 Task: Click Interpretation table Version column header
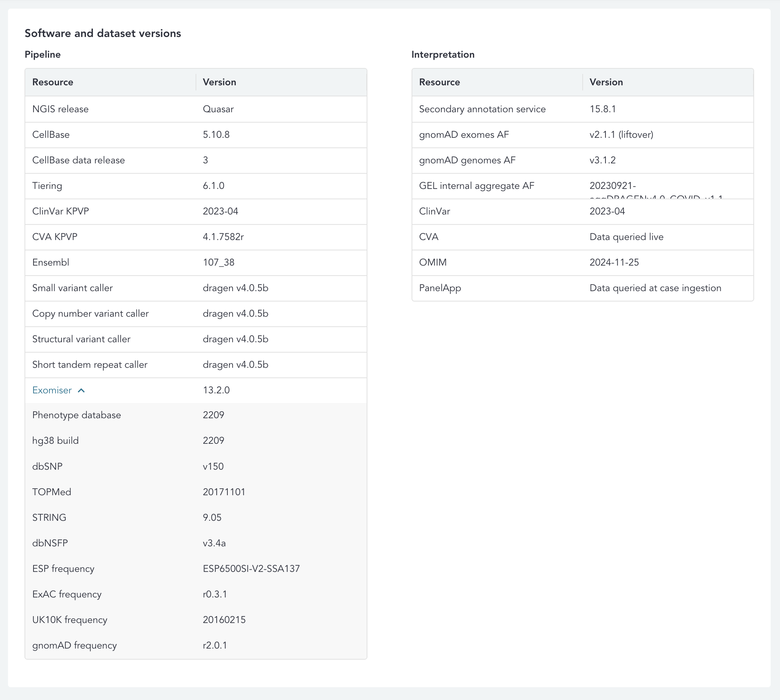tap(606, 82)
